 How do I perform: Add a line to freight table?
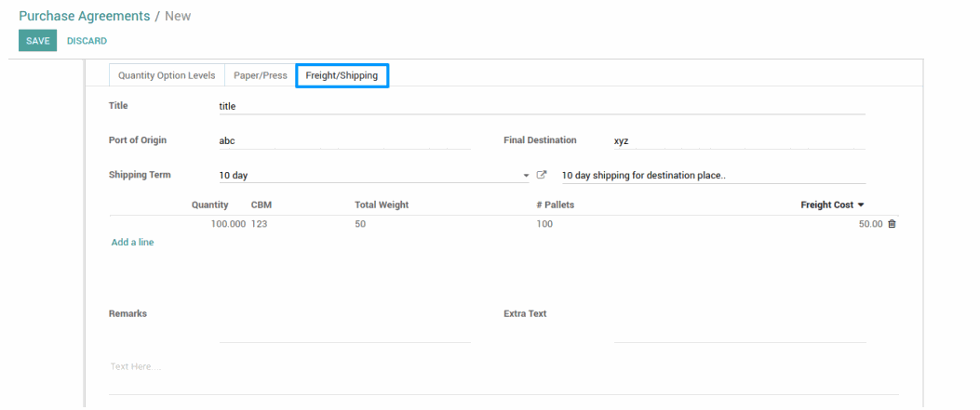tap(132, 242)
